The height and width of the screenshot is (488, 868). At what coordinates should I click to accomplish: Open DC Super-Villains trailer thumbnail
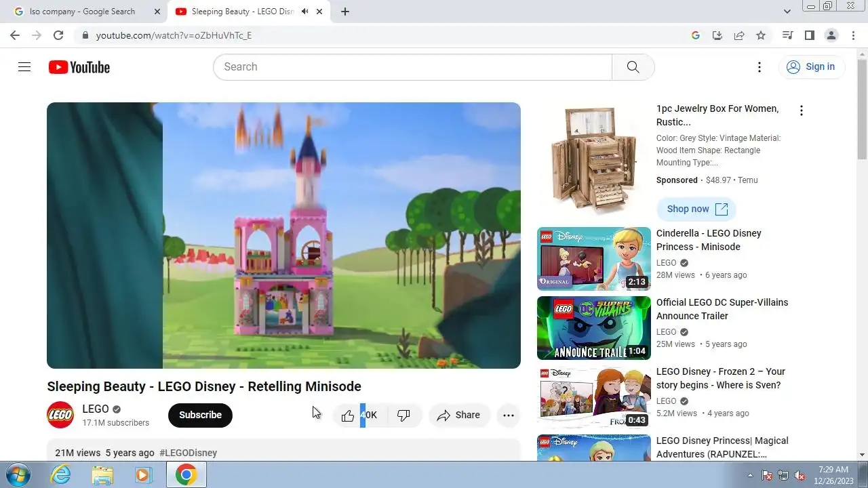[x=594, y=328]
